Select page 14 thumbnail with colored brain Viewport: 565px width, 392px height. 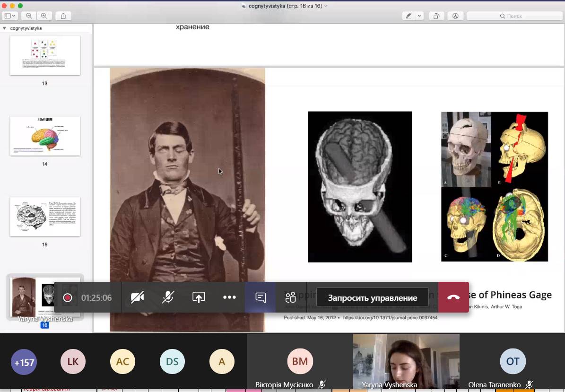45,136
